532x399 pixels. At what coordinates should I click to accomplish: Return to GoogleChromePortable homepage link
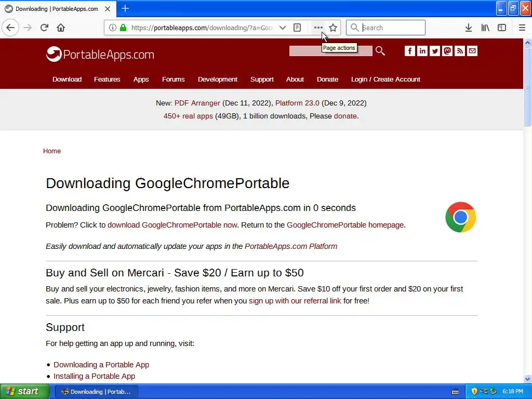click(345, 225)
